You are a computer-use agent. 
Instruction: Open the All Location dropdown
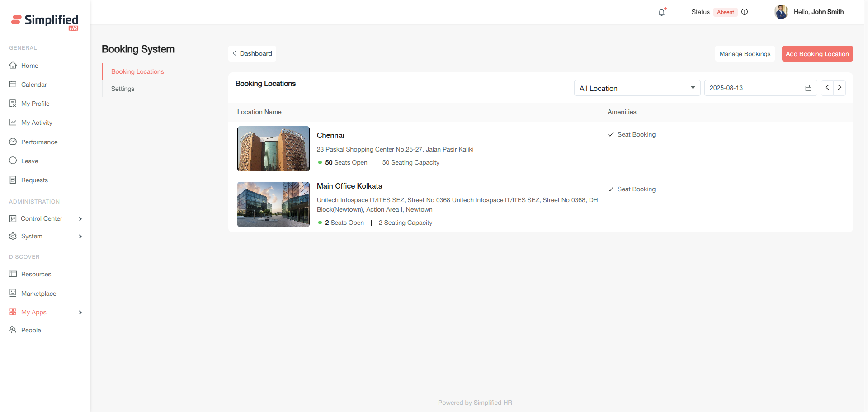pos(637,88)
